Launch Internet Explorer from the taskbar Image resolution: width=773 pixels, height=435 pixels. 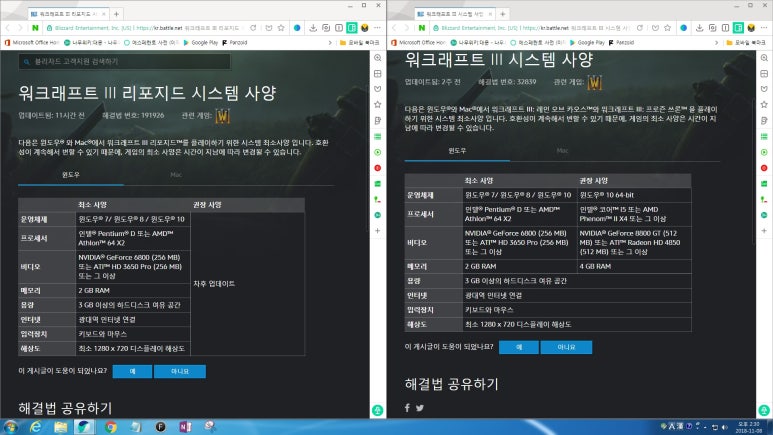point(35,427)
